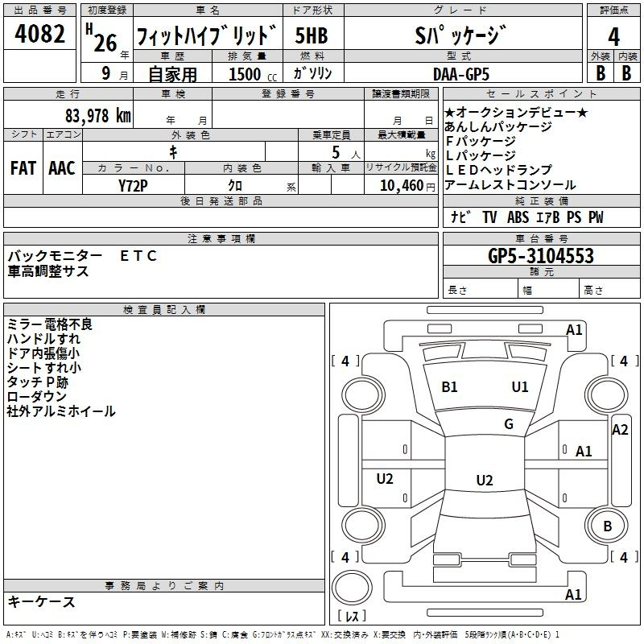Click the A1 mark on the right door
Screen dimensions: 644x644
point(584,452)
